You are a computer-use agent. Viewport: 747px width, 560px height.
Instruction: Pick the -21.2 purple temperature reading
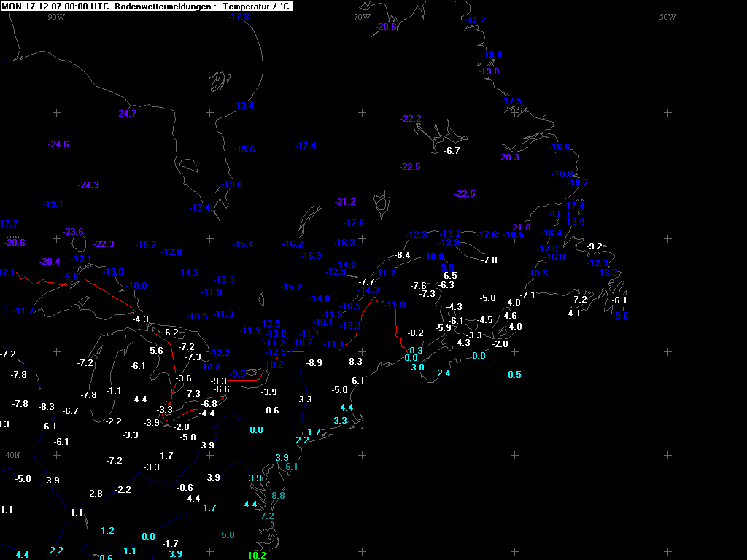pos(345,202)
